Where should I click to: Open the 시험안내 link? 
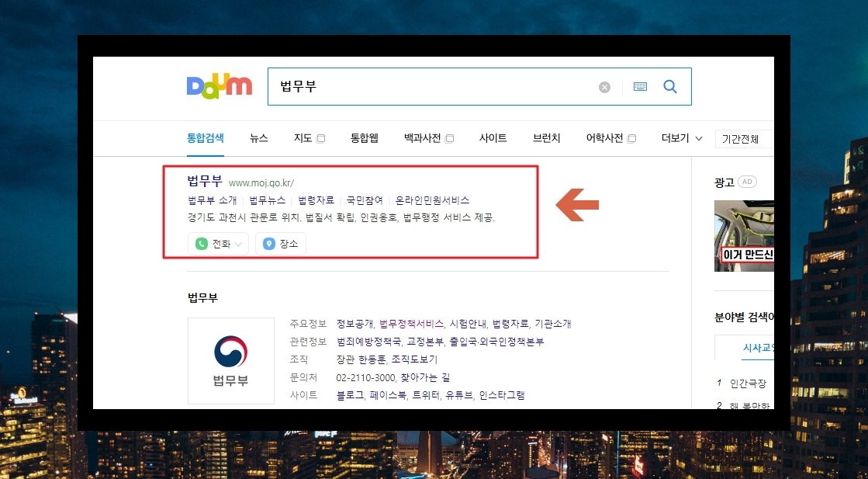(469, 324)
